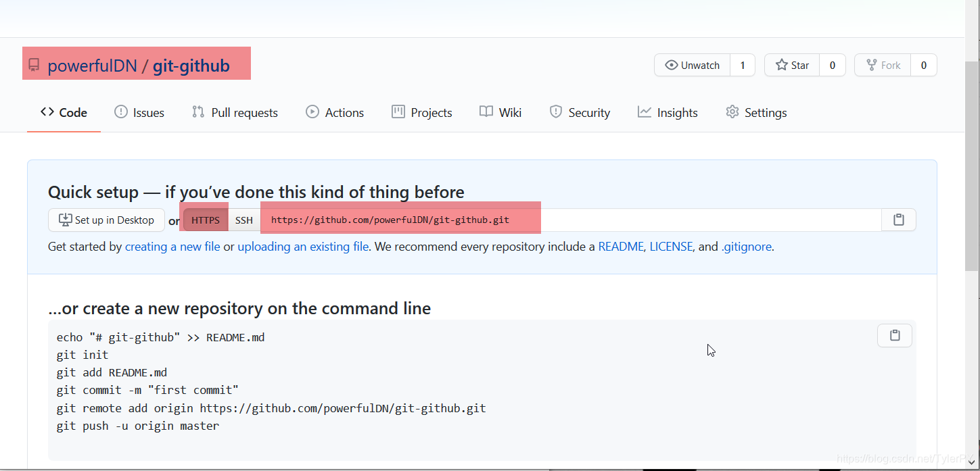Open the LICENSE link

point(671,247)
